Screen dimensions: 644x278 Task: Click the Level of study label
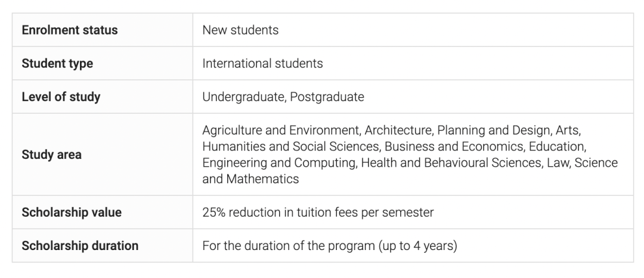(61, 97)
